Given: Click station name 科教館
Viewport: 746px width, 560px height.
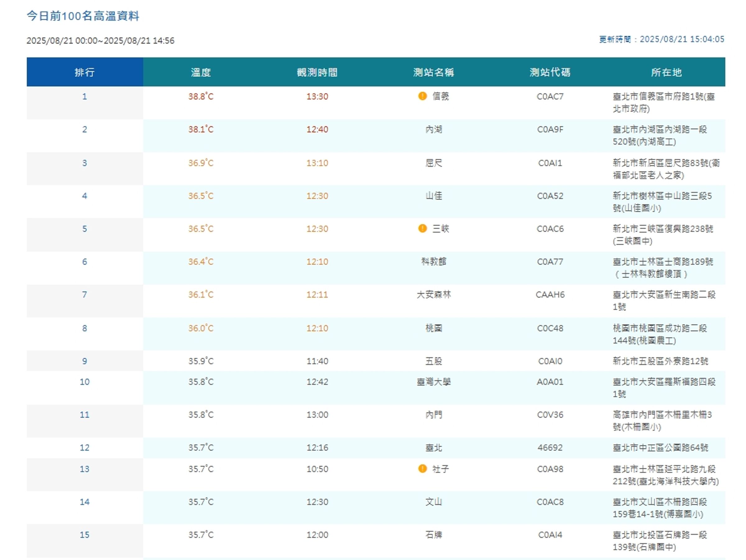Looking at the screenshot, I should (x=434, y=262).
